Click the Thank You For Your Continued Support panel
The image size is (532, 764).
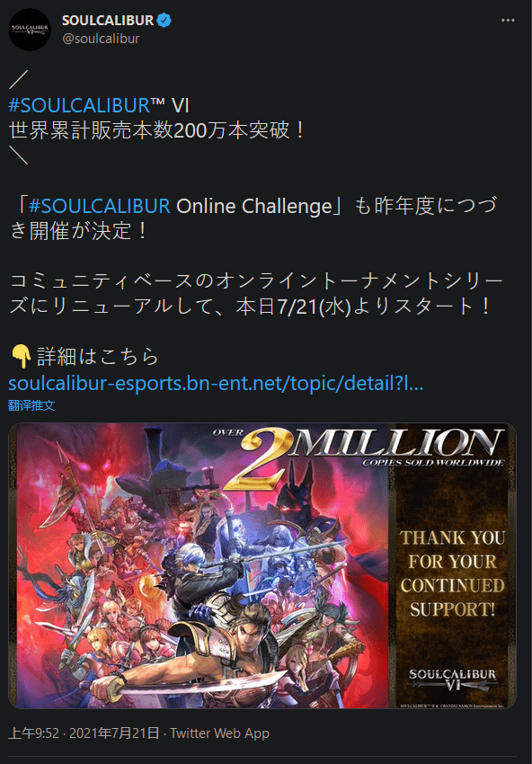click(x=453, y=573)
